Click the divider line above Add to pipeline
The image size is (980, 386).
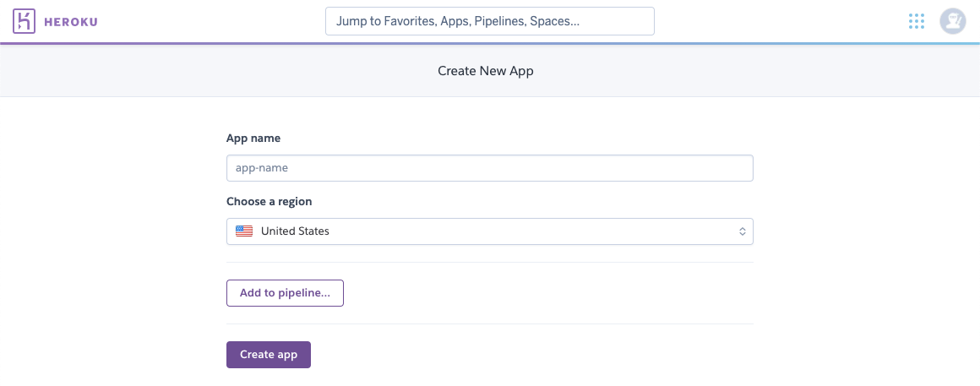(489, 263)
